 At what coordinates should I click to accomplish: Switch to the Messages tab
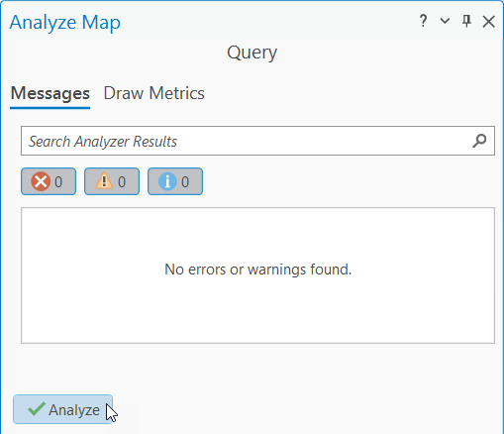point(50,93)
